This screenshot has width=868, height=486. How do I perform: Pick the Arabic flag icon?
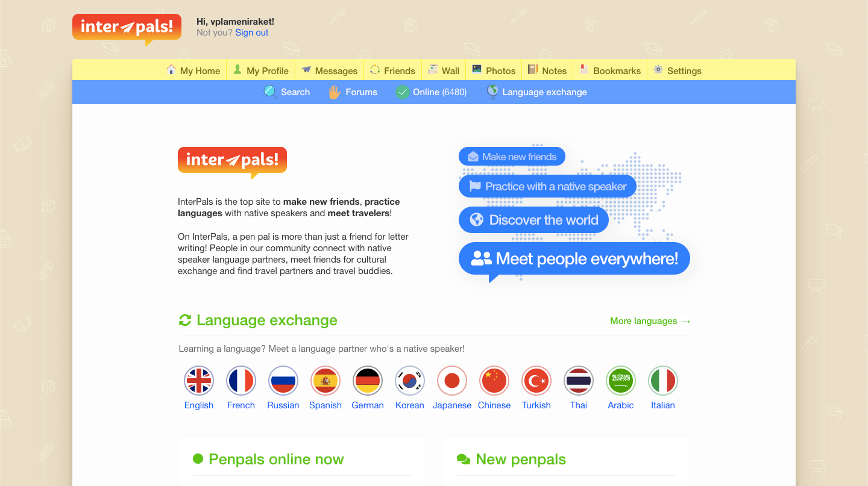(621, 381)
